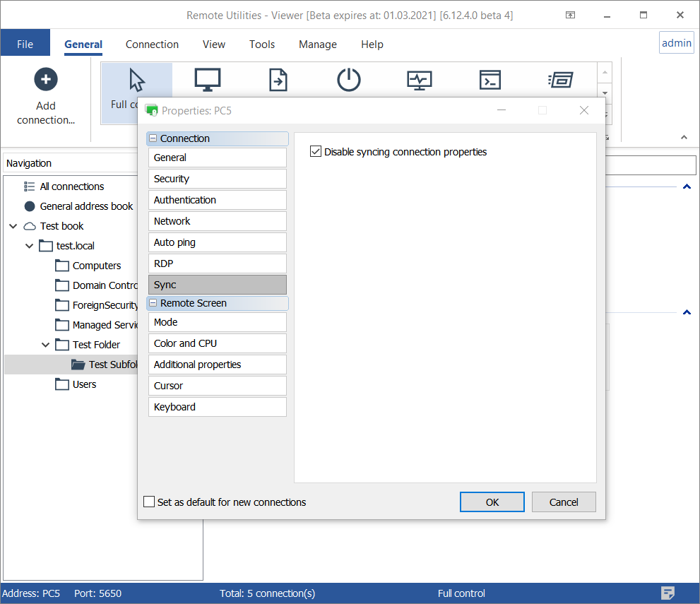Open the Color and CPU page

coord(218,343)
